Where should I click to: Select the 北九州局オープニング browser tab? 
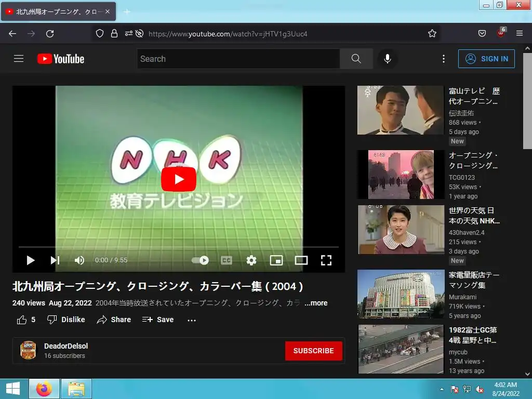[x=58, y=11]
